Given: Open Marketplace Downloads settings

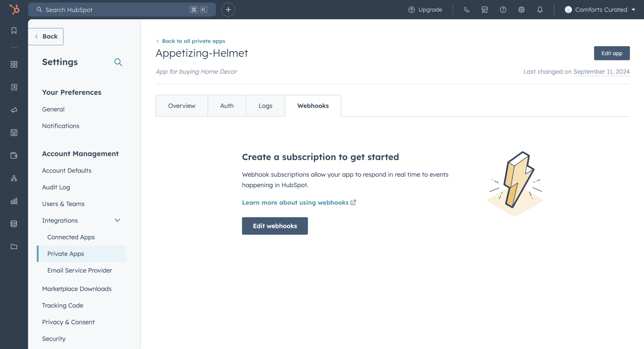Looking at the screenshot, I should tap(77, 289).
